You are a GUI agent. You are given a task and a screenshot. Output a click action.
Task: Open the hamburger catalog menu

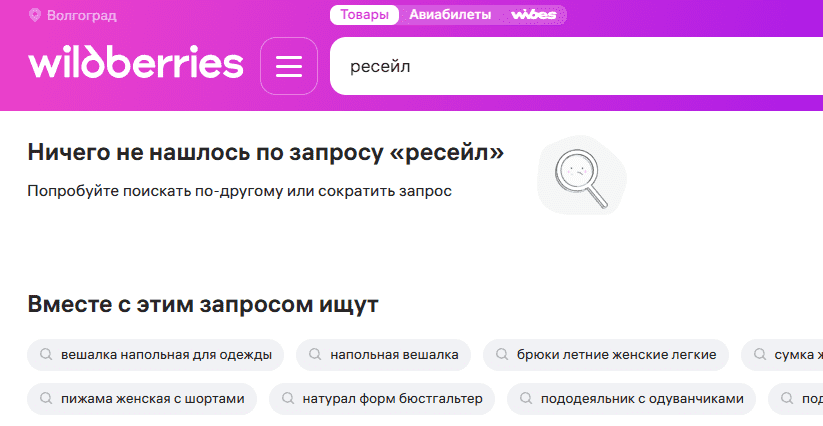click(x=288, y=66)
